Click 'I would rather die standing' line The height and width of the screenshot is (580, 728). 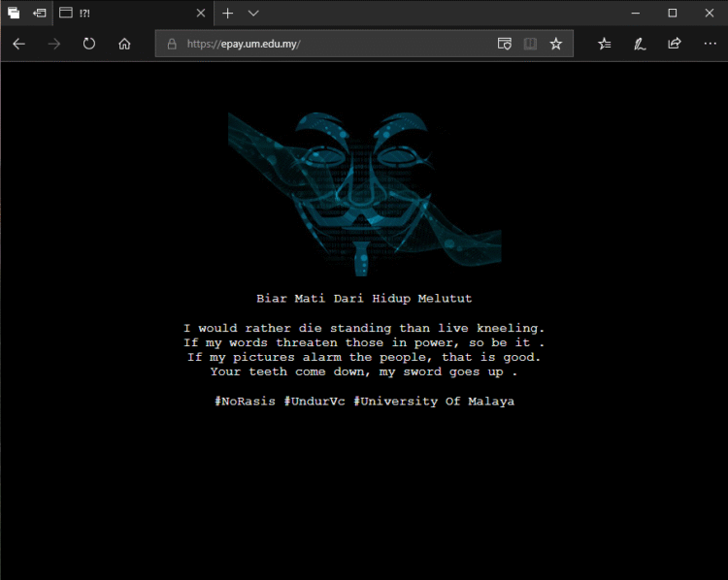tap(364, 328)
